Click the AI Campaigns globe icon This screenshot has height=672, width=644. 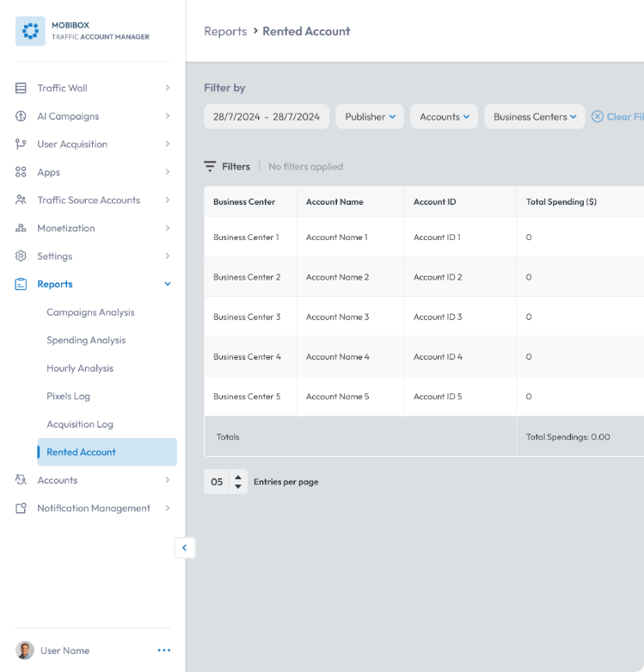point(21,116)
